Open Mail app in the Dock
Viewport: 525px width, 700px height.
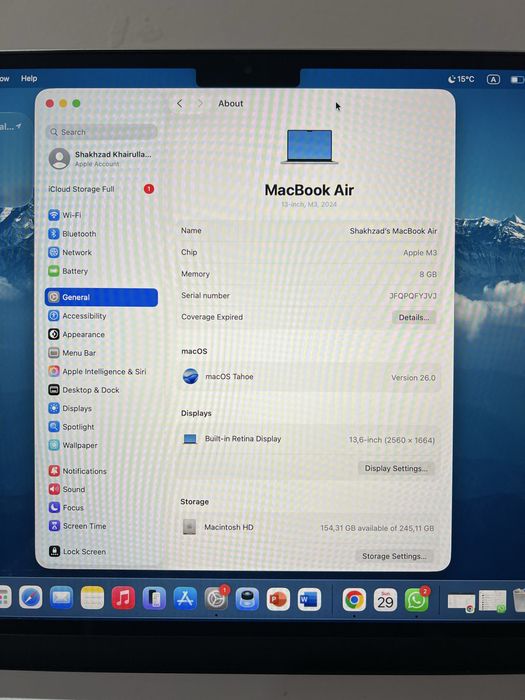click(x=61, y=598)
